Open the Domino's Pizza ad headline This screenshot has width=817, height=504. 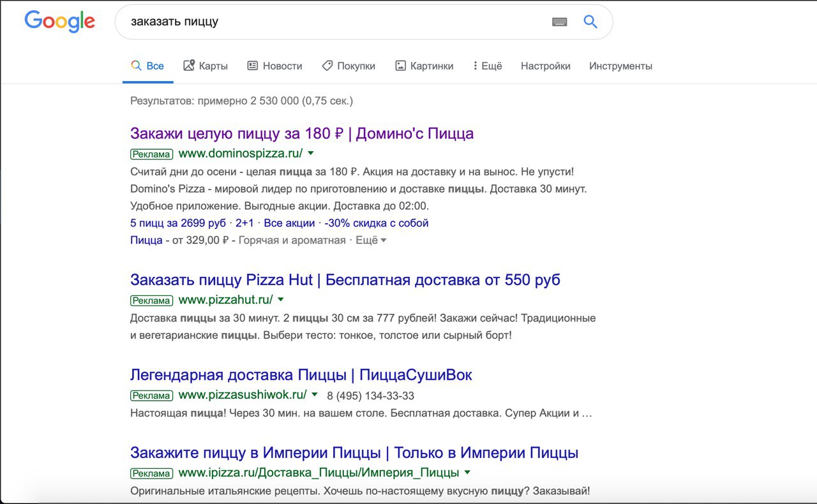tap(302, 133)
